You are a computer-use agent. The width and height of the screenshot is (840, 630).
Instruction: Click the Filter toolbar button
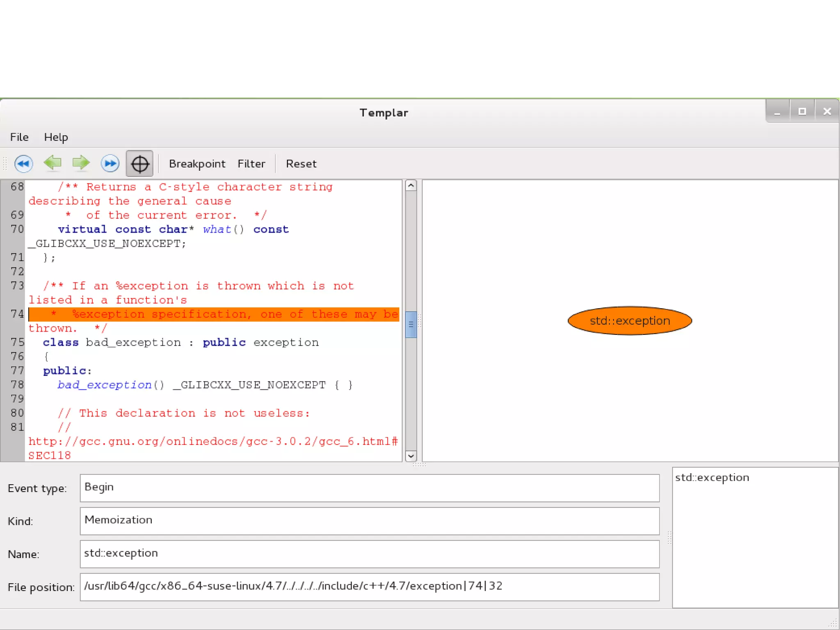(251, 163)
